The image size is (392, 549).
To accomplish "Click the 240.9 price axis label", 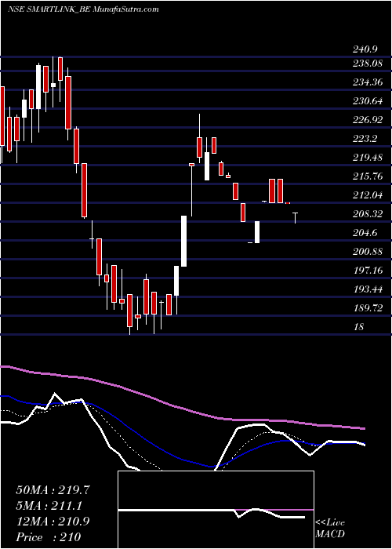I will point(365,50).
